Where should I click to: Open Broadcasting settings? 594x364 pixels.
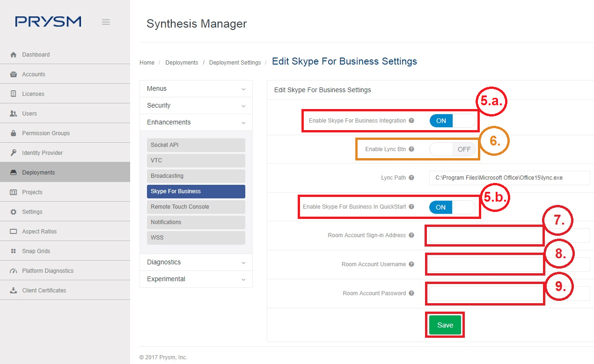point(196,176)
